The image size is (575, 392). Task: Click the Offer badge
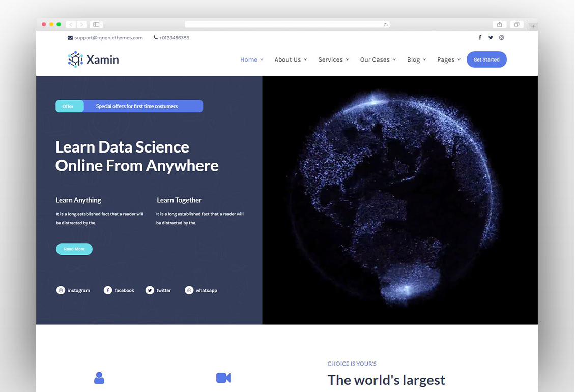(x=69, y=106)
